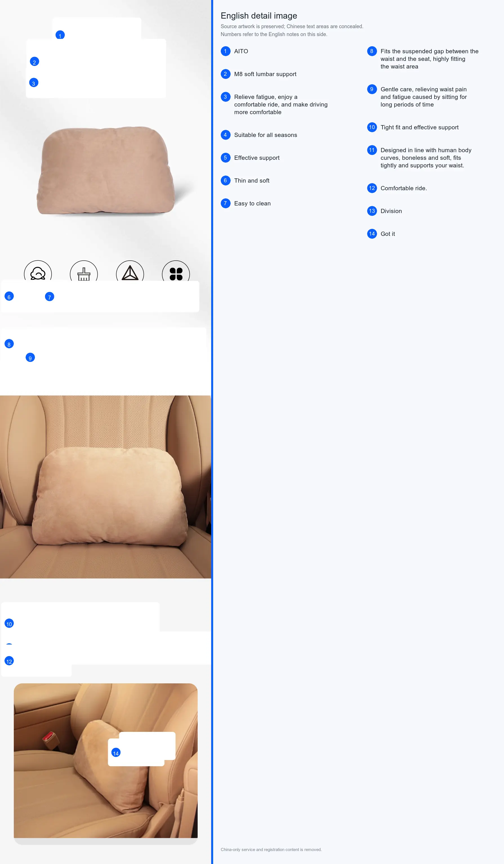Click the cloud-shaped soft icon
504x864 pixels.
coord(38,273)
